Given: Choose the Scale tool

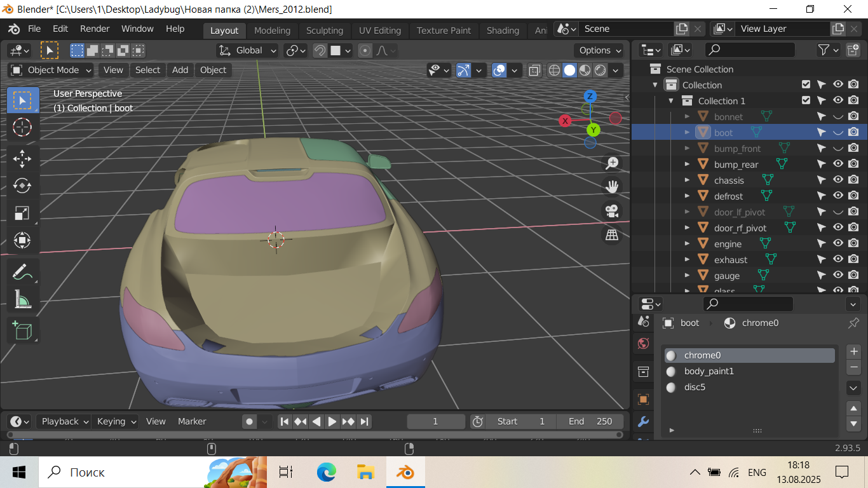Looking at the screenshot, I should click(x=22, y=213).
